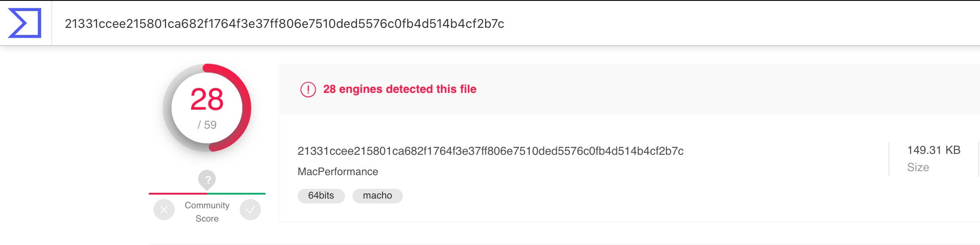The image size is (980, 245).
Task: Click the hash search input field
Action: pos(284,23)
